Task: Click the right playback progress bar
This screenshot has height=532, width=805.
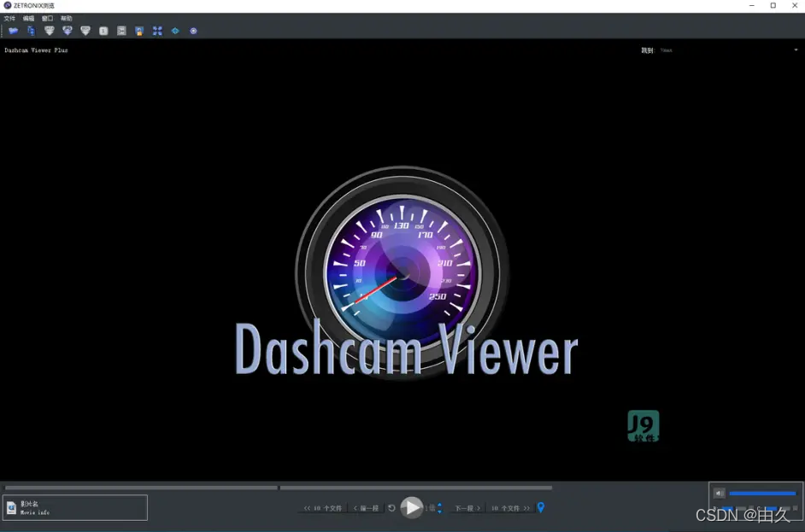Action: pyautogui.click(x=416, y=488)
